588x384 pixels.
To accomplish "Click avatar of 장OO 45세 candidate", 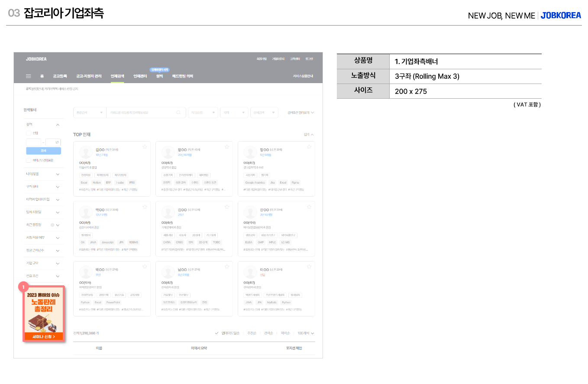I will (168, 152).
